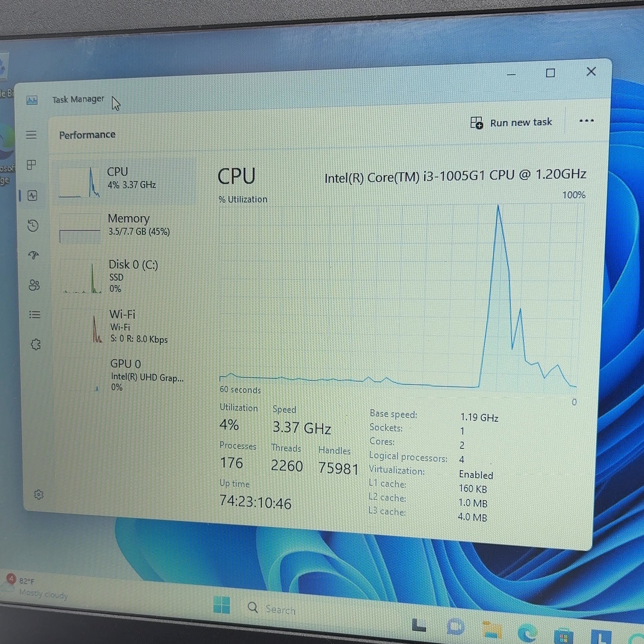Image resolution: width=644 pixels, height=644 pixels.
Task: Open the hamburger navigation menu
Action: point(31,135)
